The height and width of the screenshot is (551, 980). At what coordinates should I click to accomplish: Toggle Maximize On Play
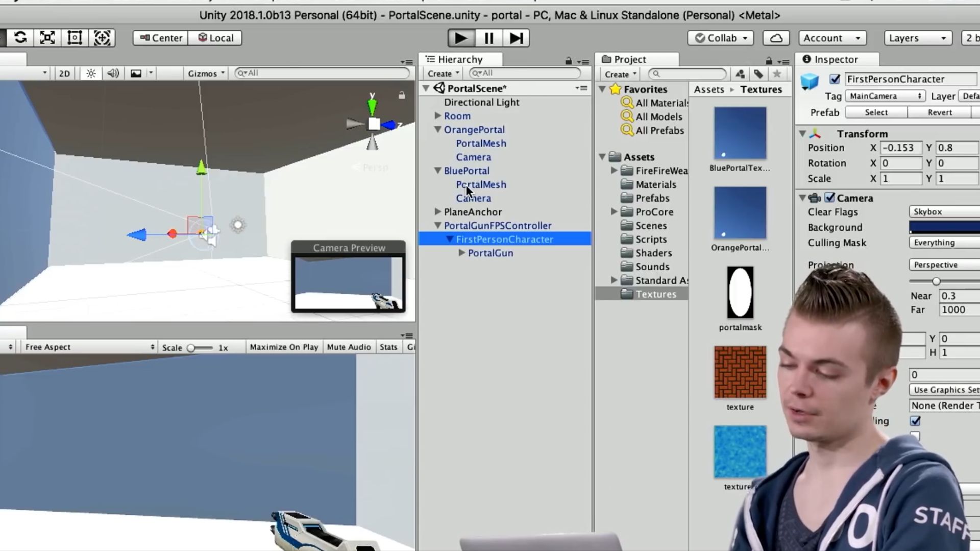pyautogui.click(x=284, y=347)
